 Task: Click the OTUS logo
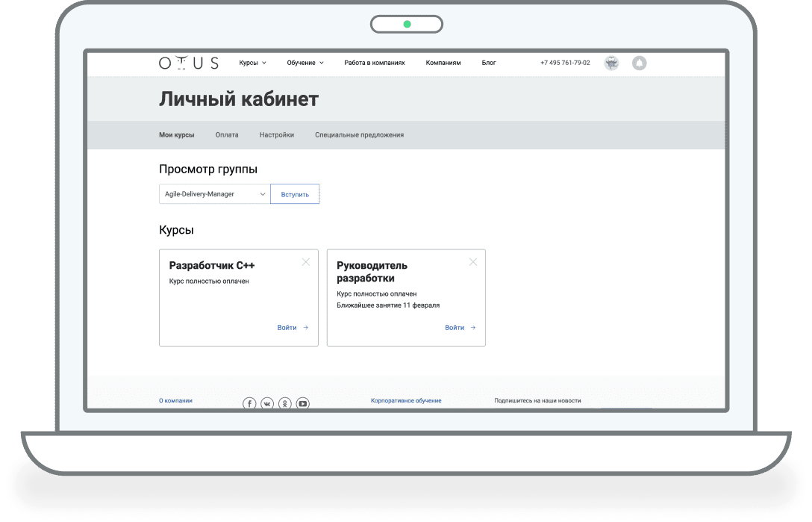pos(189,63)
